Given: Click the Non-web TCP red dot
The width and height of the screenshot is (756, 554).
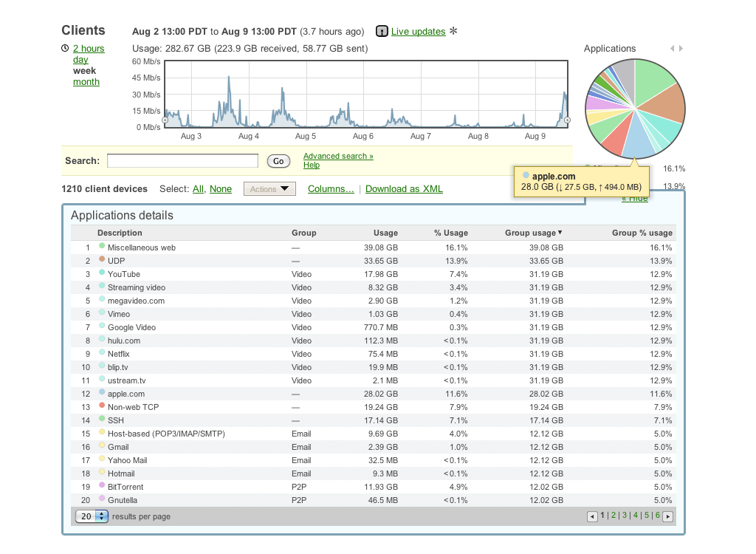Looking at the screenshot, I should click(102, 406).
